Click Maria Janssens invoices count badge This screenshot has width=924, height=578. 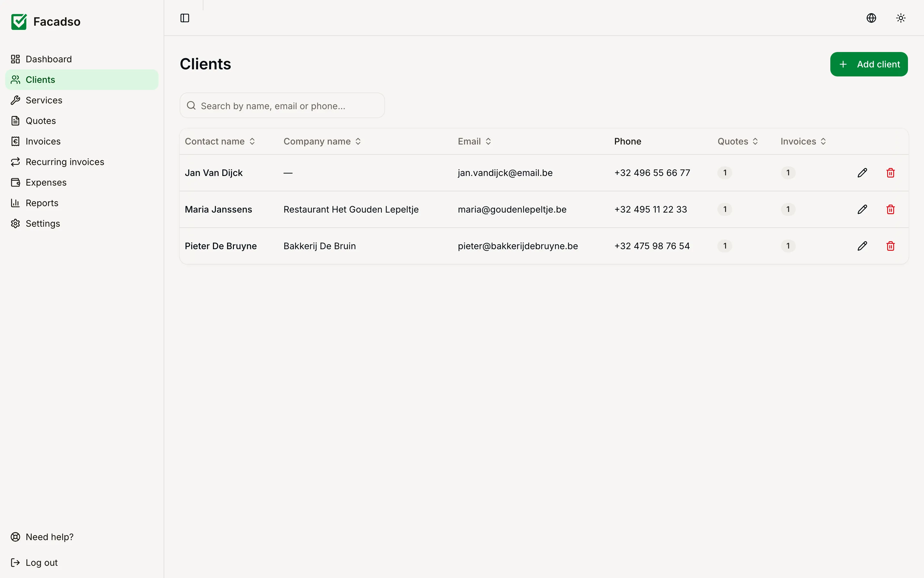788,209
